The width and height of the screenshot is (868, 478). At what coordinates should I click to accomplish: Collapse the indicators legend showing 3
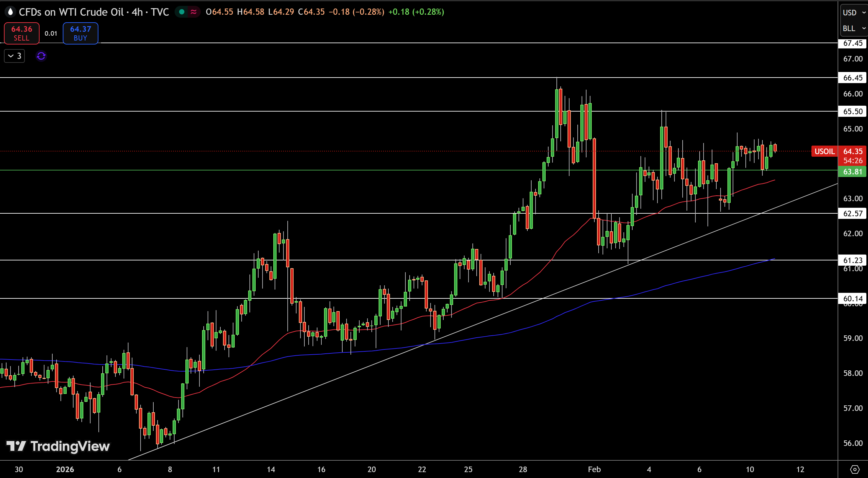click(x=14, y=56)
